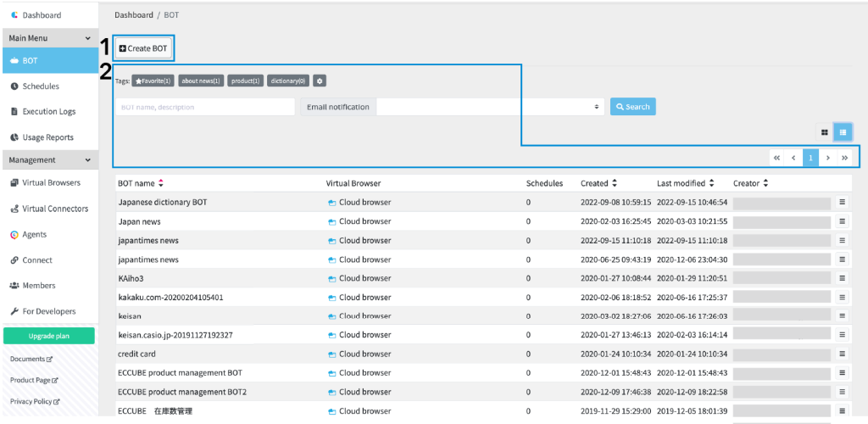Click the Upgrade plan button
This screenshot has width=868, height=424.
pyautogui.click(x=48, y=336)
